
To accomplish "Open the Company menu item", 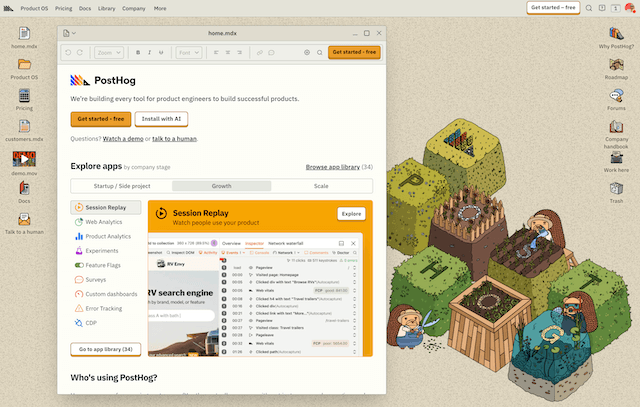I will tap(134, 8).
